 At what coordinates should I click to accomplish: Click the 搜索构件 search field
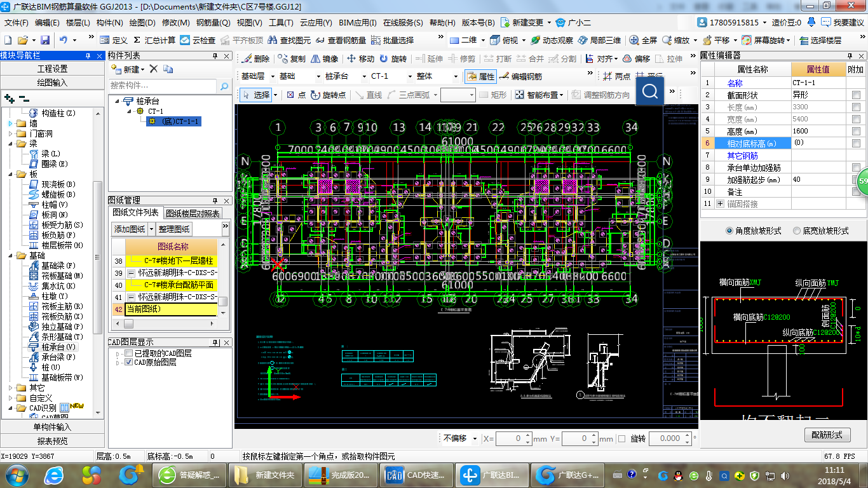163,86
